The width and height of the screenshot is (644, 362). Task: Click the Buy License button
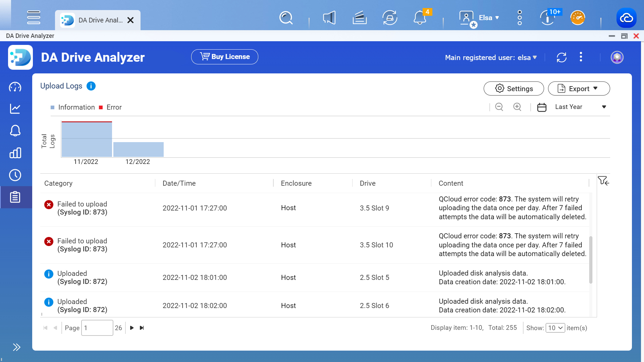[225, 57]
